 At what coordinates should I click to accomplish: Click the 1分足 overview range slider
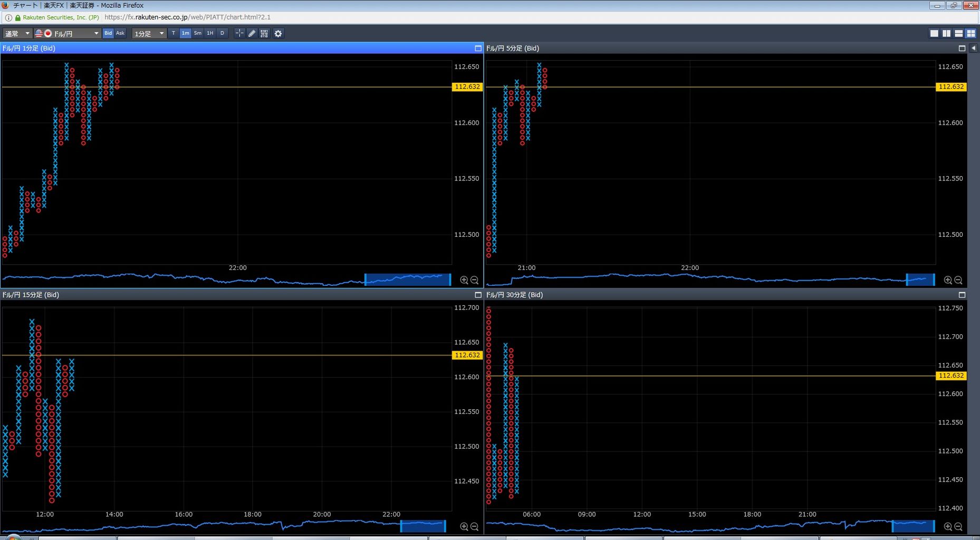[408, 279]
